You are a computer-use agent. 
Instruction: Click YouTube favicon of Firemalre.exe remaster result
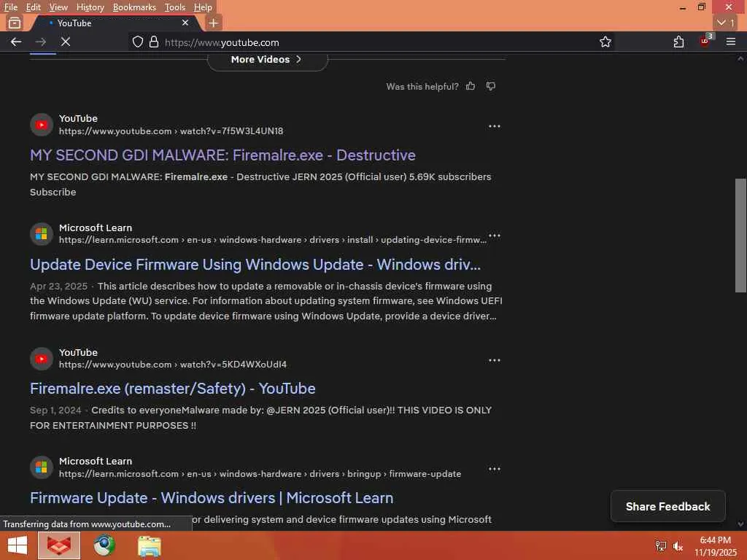click(42, 359)
